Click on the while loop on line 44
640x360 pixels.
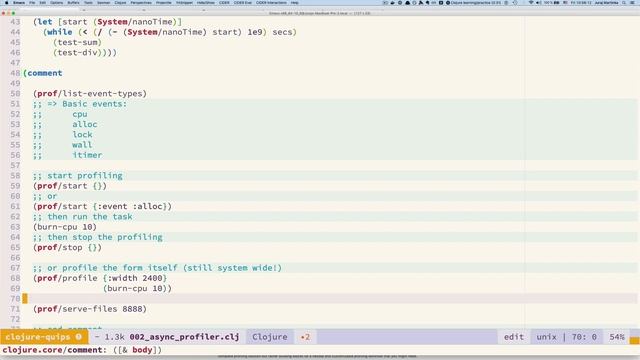170,32
